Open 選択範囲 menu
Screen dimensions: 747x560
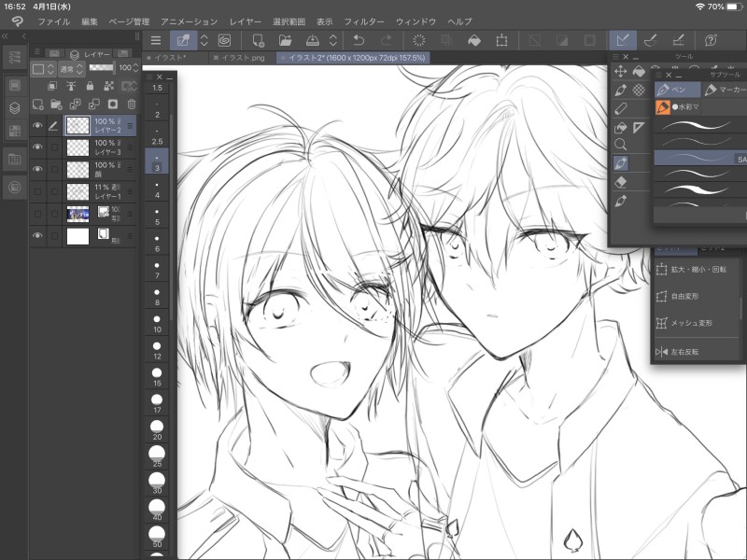tap(289, 21)
